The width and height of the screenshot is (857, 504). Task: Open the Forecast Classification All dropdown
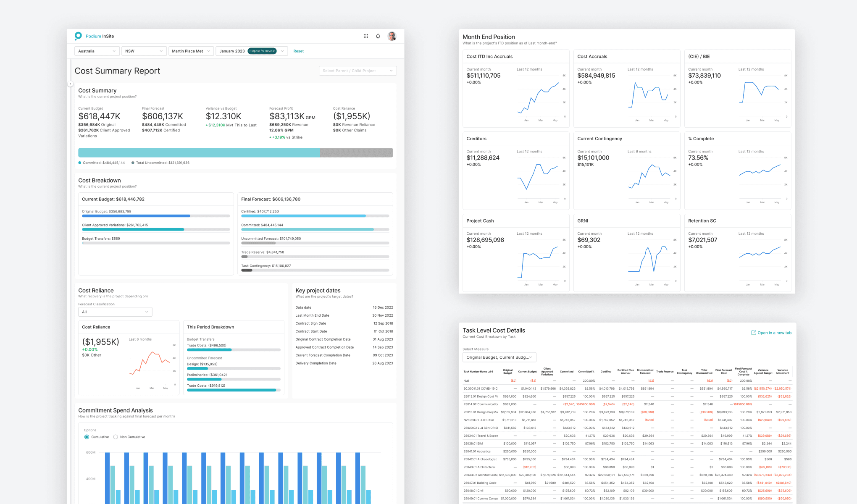[115, 312]
